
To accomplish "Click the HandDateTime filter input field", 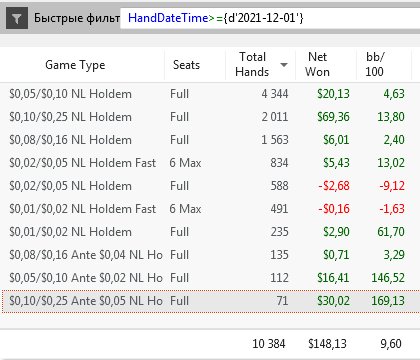I will pyautogui.click(x=270, y=18).
